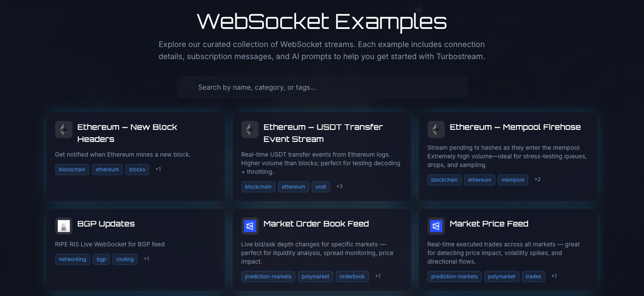Expand the +1 hidden tag on New Block Headers
644x296 pixels.
(x=158, y=169)
